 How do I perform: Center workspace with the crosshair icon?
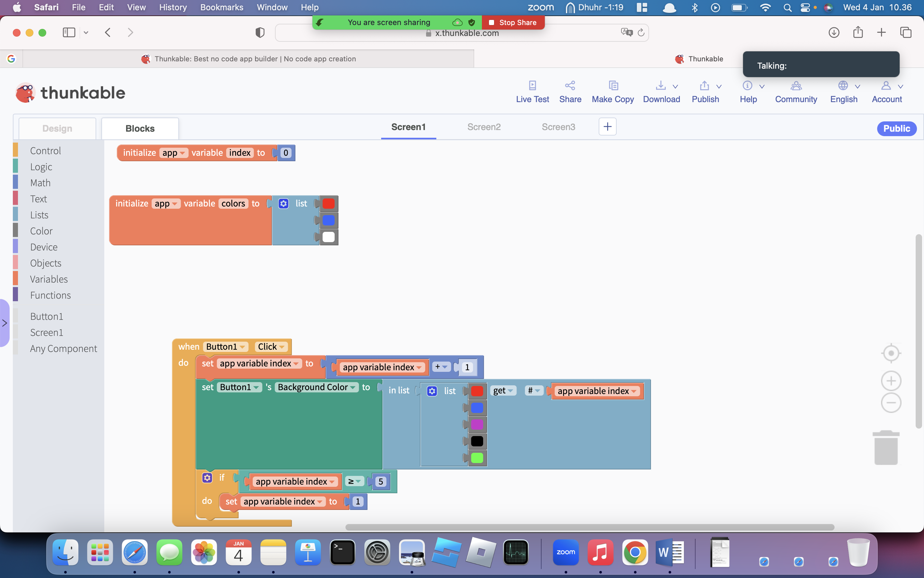pos(891,353)
